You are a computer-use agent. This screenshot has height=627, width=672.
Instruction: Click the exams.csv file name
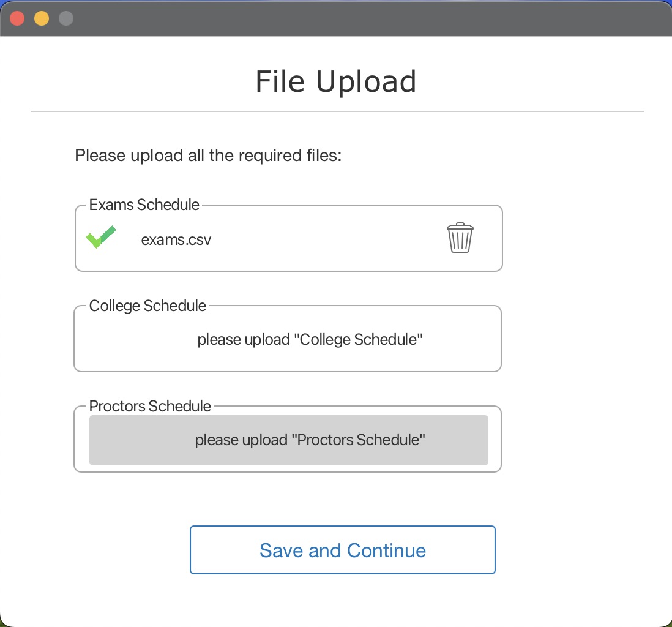[176, 239]
